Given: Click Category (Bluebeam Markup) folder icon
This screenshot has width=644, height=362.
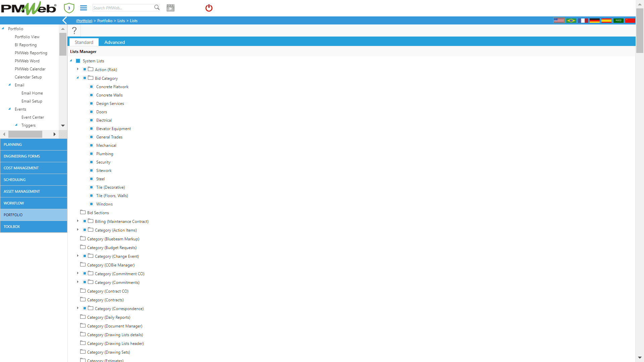Looking at the screenshot, I should click(x=83, y=238).
